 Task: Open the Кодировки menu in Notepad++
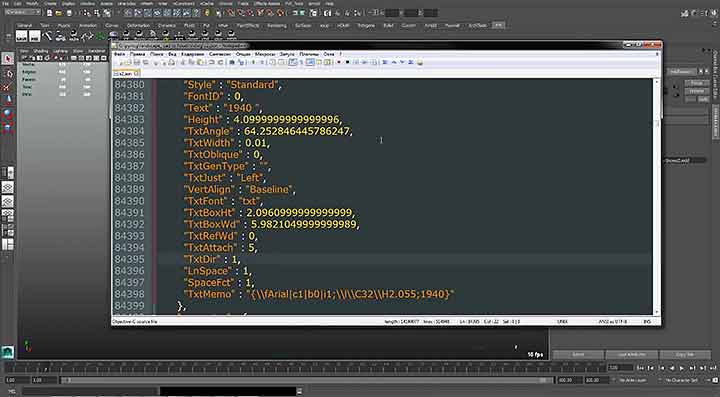(192, 54)
